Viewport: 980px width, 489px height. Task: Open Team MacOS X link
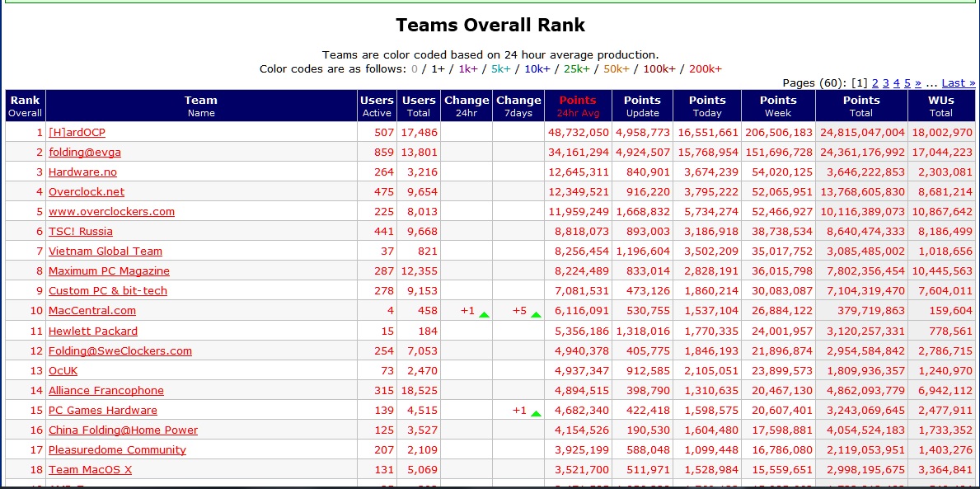(x=90, y=469)
